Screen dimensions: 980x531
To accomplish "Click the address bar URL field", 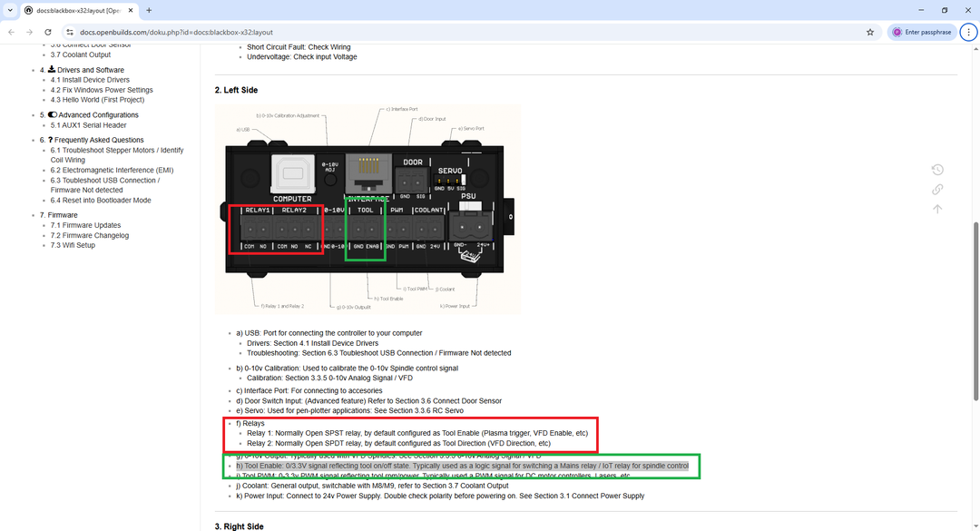I will point(454,32).
